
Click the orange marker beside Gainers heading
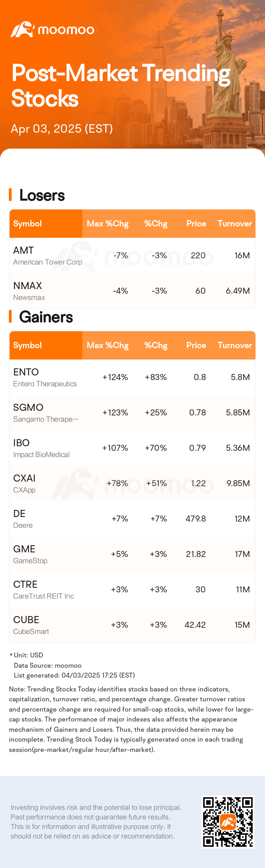pyautogui.click(x=10, y=317)
